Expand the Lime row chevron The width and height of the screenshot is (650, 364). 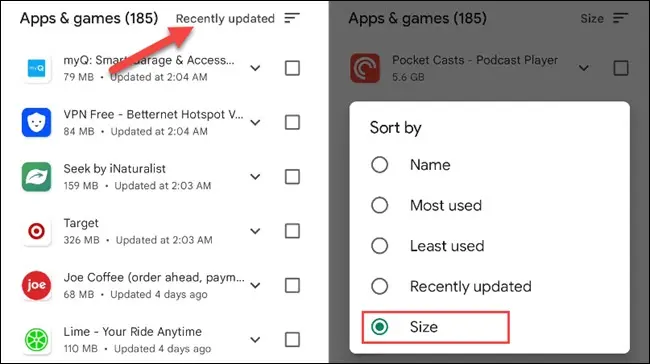[x=255, y=340]
